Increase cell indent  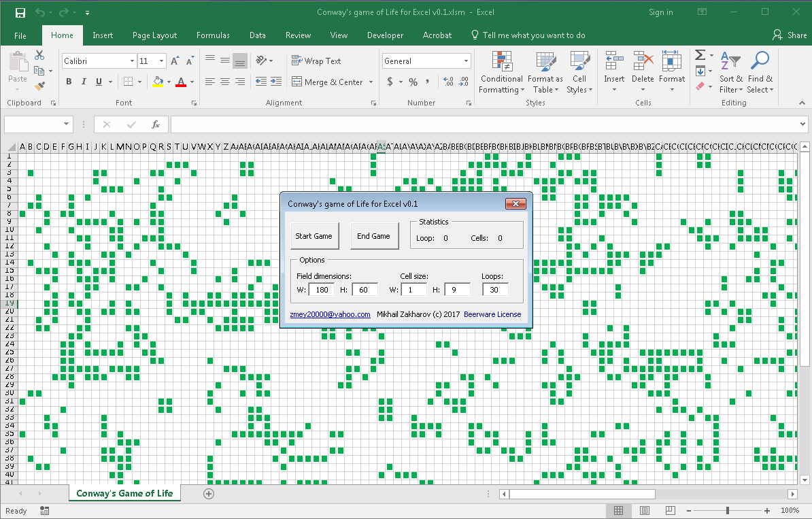(277, 82)
